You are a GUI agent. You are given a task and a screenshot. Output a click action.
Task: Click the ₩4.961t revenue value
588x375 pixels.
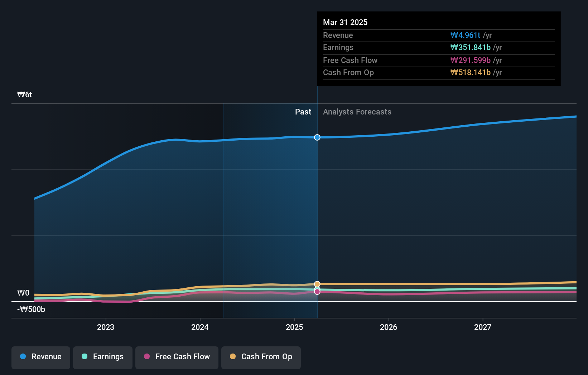[x=466, y=35]
